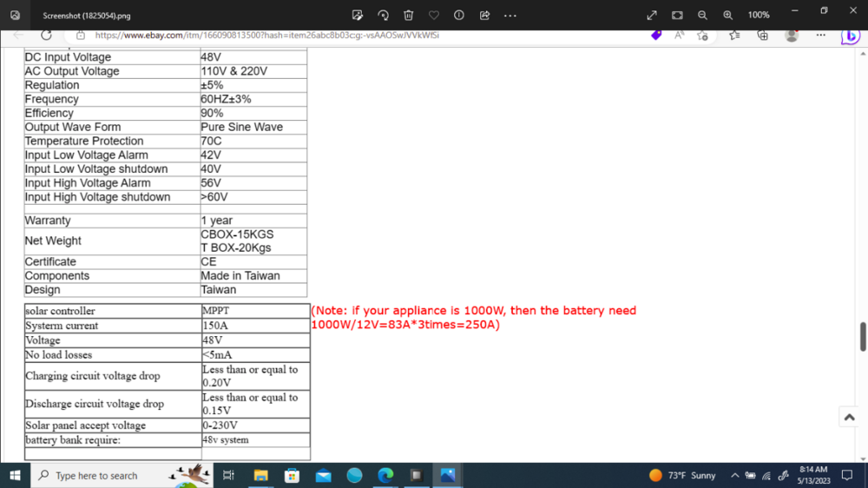Add page to favorites with the star-plus icon
This screenshot has width=868, height=488.
(702, 36)
